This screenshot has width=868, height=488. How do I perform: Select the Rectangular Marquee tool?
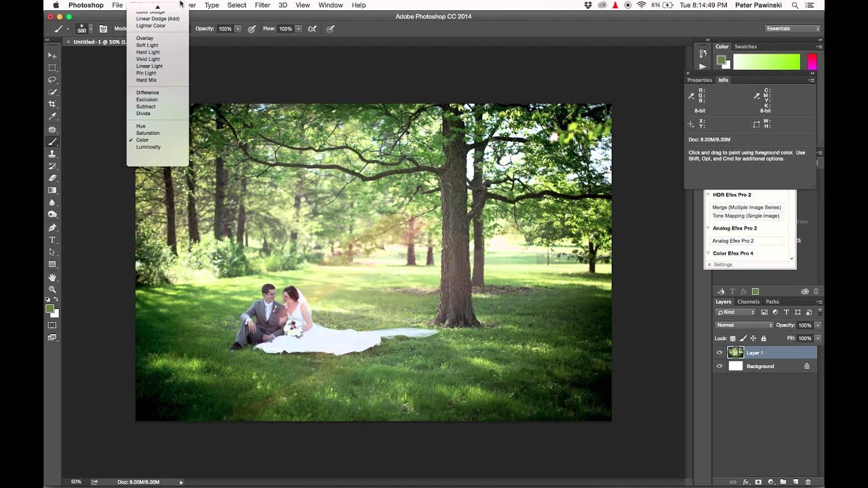52,68
